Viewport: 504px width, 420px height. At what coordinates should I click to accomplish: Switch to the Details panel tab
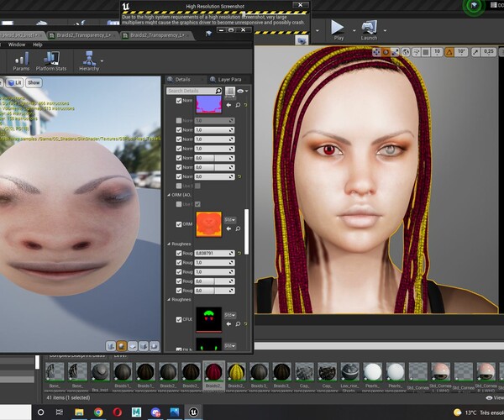pyautogui.click(x=182, y=79)
